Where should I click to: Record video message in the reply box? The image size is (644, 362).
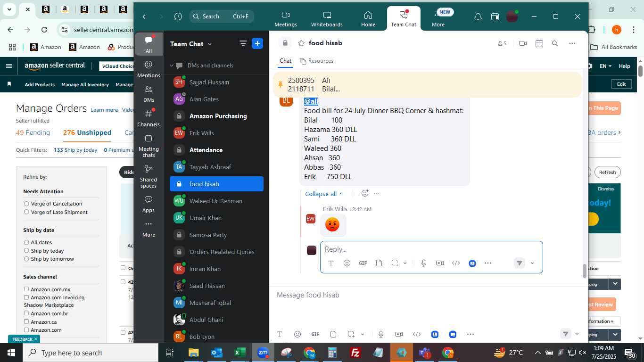440,263
